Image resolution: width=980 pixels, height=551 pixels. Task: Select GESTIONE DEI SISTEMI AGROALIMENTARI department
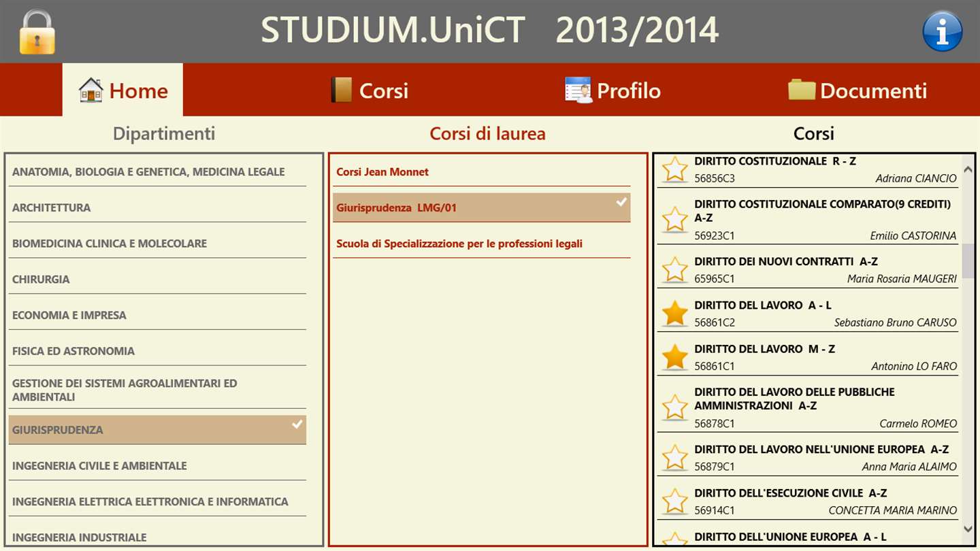pyautogui.click(x=157, y=390)
